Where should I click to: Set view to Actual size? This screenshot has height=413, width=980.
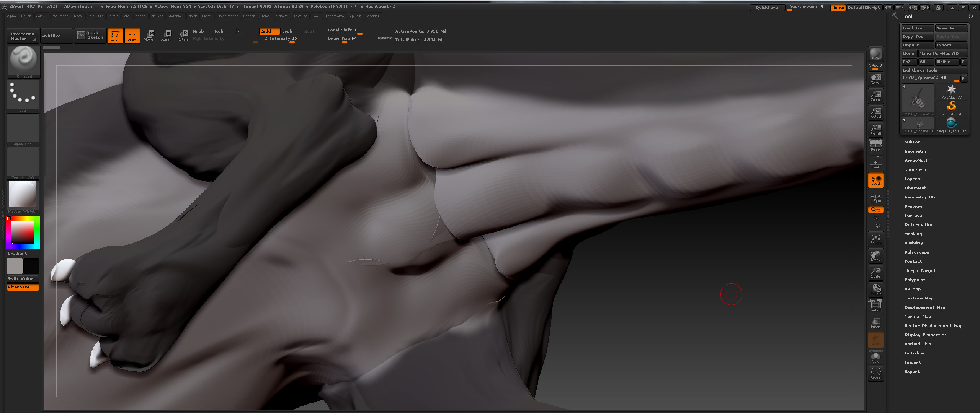[x=875, y=113]
